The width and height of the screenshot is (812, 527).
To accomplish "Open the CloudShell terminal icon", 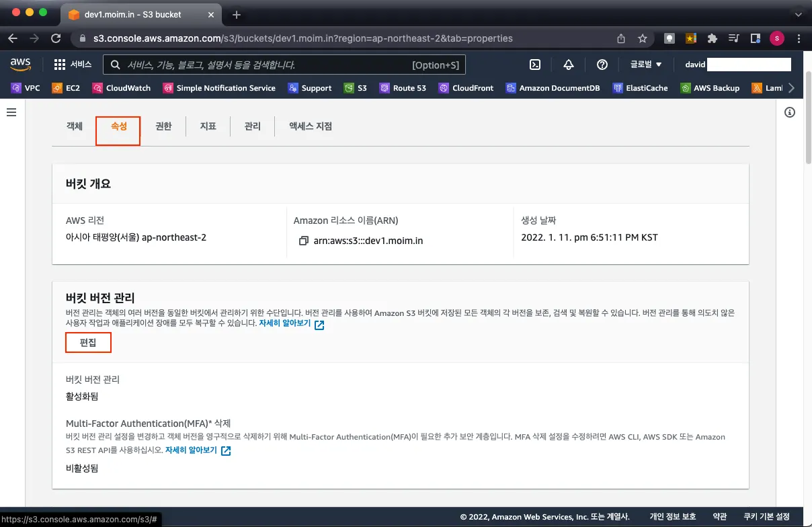I will point(535,65).
